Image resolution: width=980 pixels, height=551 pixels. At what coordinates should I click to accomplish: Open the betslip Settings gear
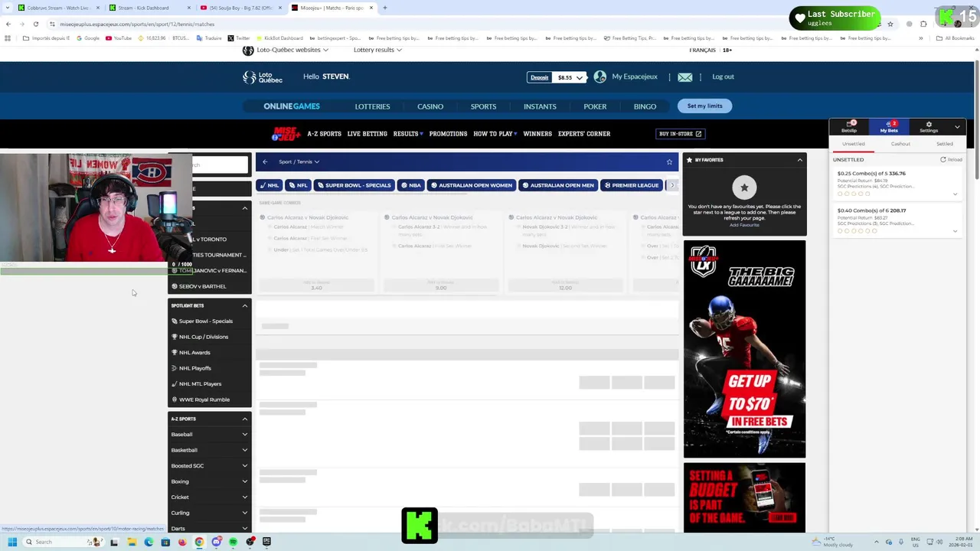point(929,124)
